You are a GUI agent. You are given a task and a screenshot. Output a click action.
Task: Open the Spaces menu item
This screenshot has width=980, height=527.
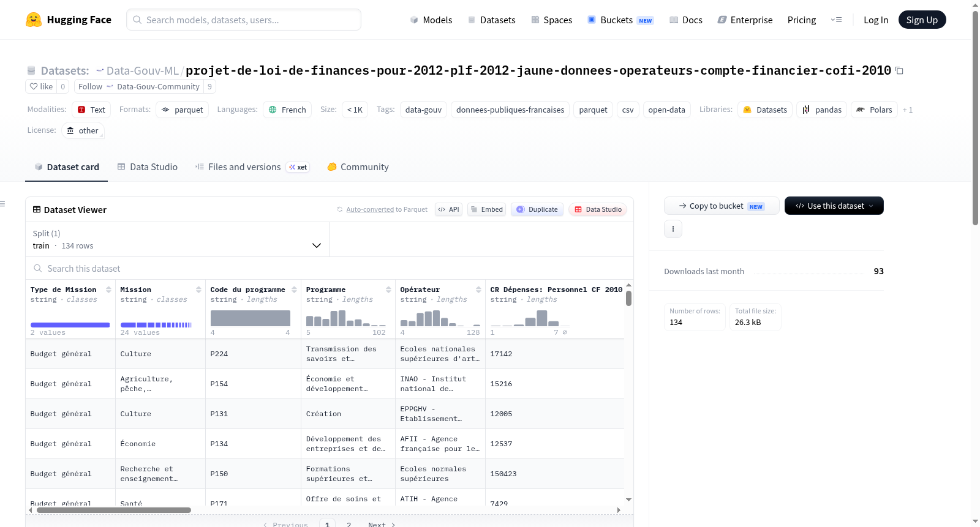[x=552, y=20]
